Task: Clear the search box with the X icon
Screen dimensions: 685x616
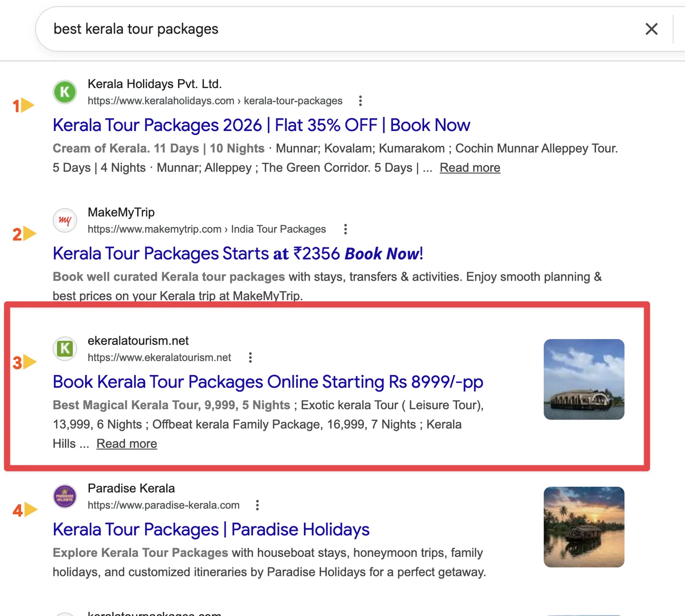Action: [651, 29]
